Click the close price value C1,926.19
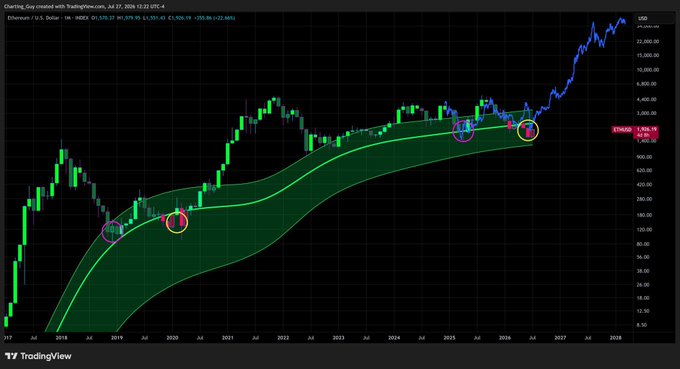Image resolution: width=680 pixels, height=369 pixels. pos(180,18)
